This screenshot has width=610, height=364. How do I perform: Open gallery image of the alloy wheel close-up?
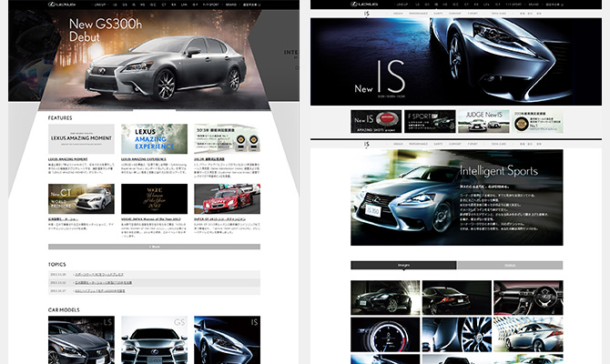click(457, 335)
